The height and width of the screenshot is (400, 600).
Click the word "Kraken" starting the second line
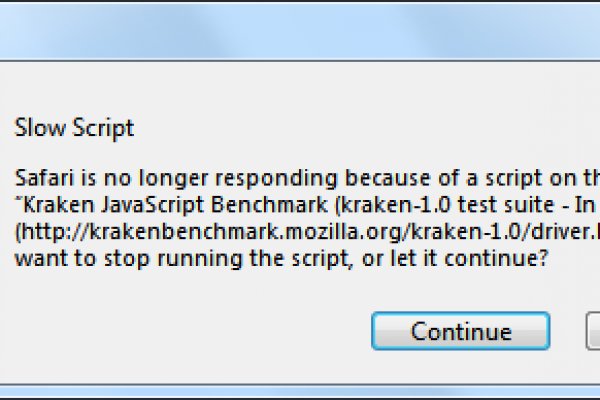click(x=55, y=203)
